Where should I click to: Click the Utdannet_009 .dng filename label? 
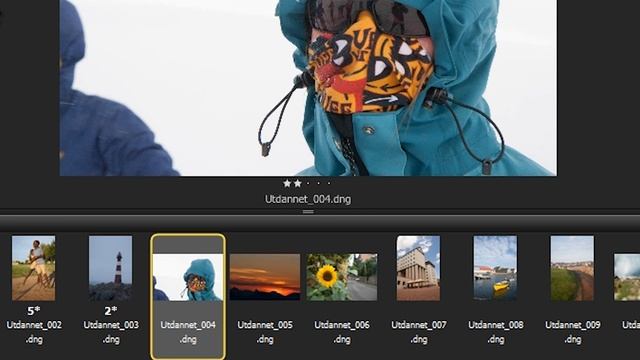tap(573, 332)
